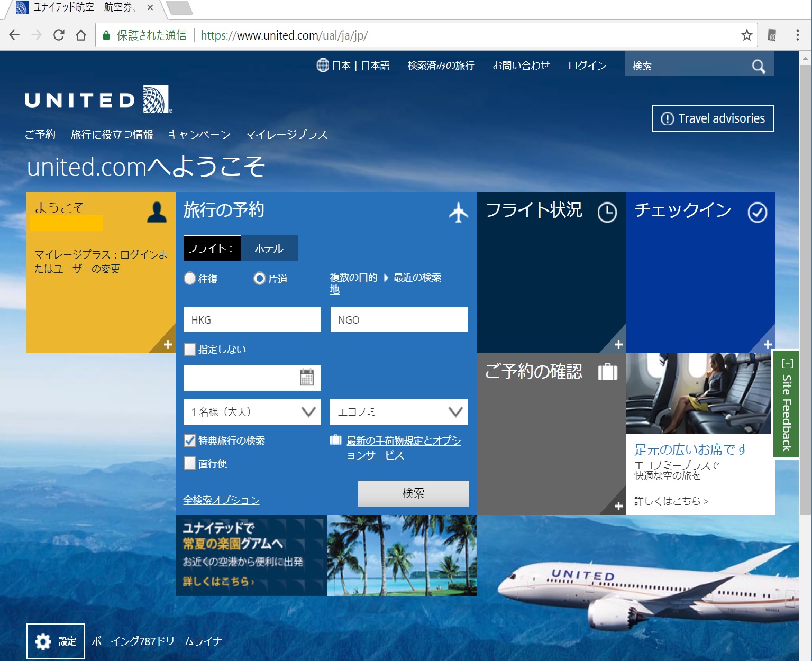This screenshot has height=661, width=812.
Task: Bookmark this page with star icon
Action: (746, 35)
